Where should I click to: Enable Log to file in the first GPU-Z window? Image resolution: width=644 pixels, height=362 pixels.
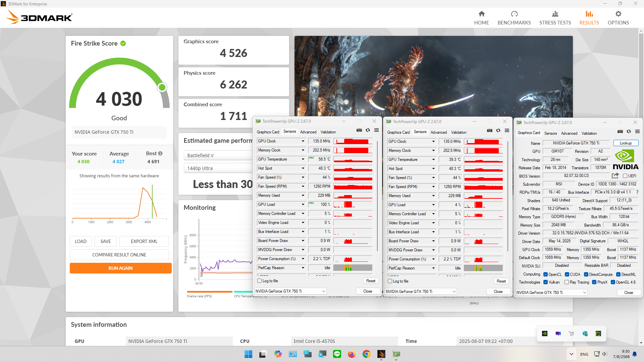point(259,281)
